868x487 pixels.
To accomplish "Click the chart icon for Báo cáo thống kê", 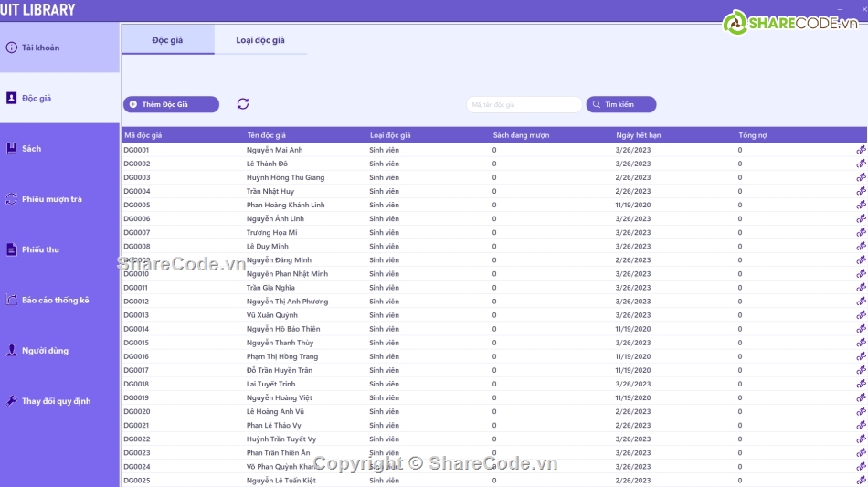I will point(12,300).
